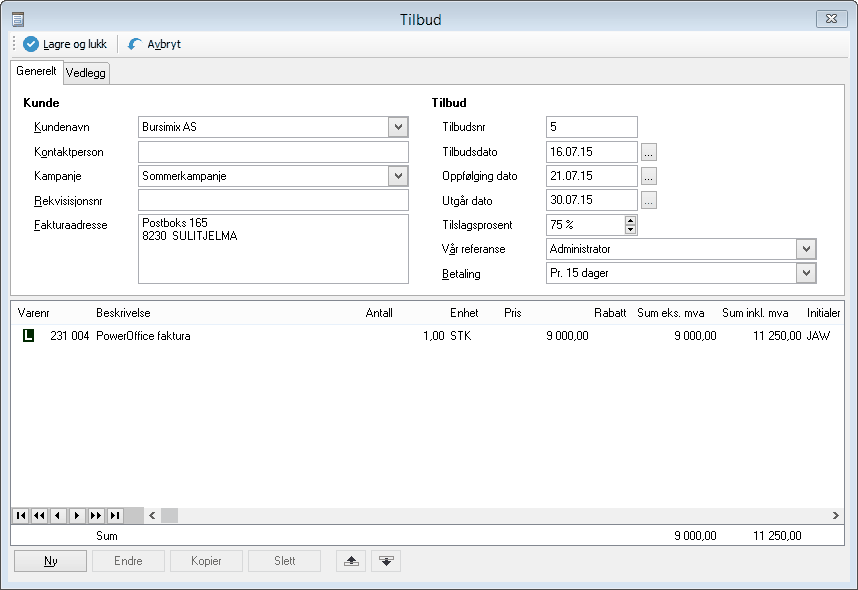The height and width of the screenshot is (590, 858).
Task: Select the PowerOffice faktura line item
Action: coord(427,336)
